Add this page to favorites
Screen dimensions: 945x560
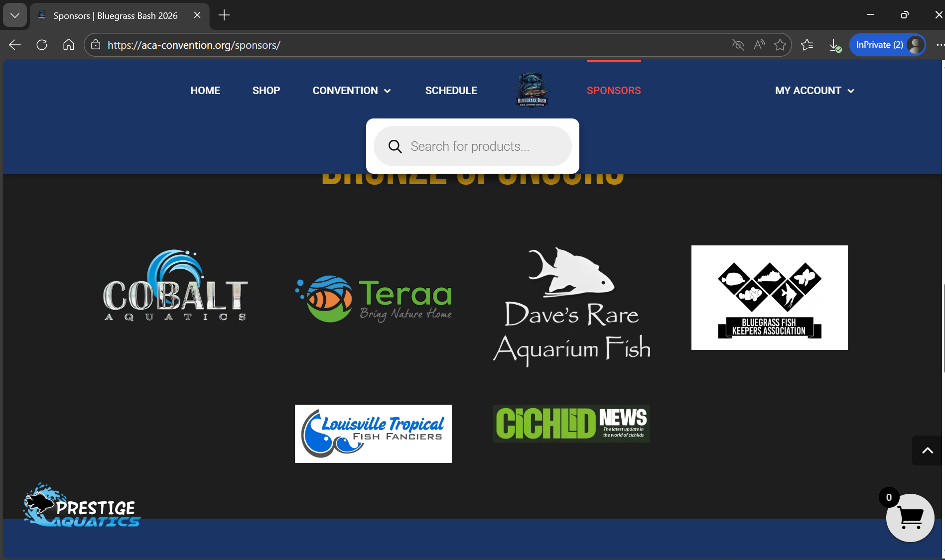[780, 45]
